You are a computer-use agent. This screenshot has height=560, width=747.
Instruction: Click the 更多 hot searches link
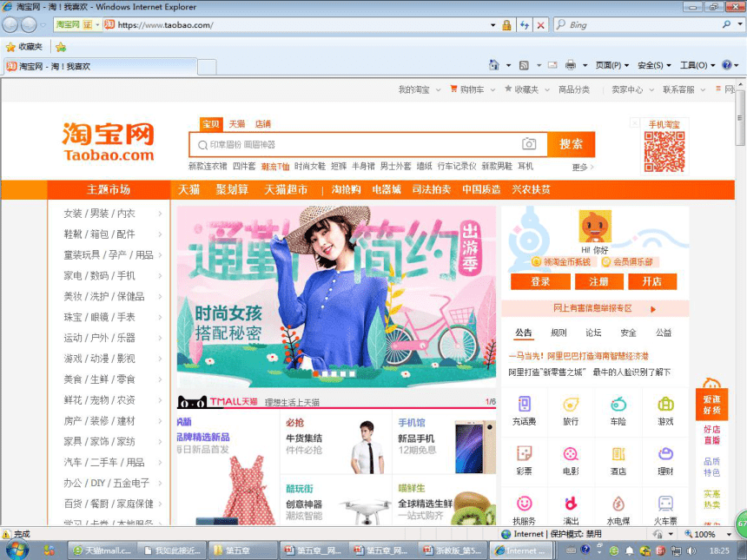click(583, 168)
